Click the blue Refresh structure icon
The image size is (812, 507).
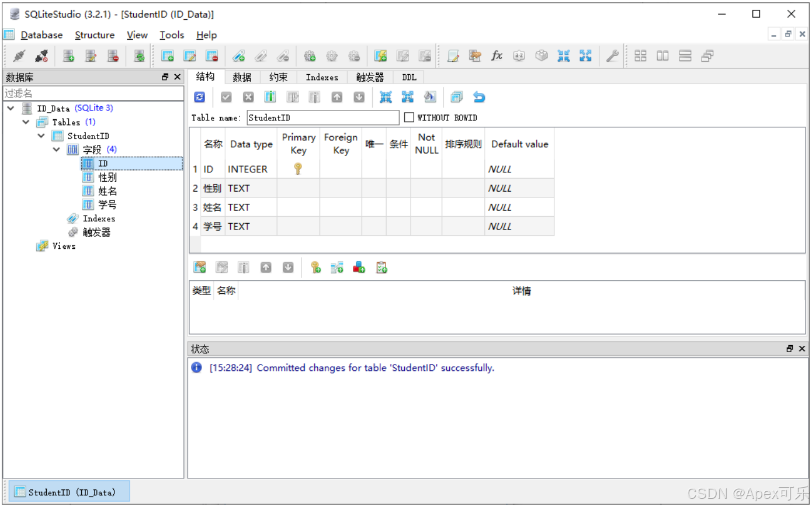click(x=200, y=98)
